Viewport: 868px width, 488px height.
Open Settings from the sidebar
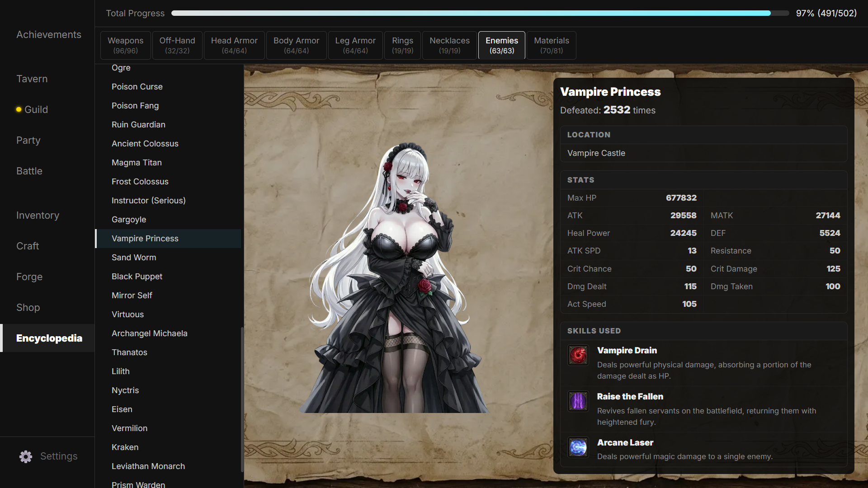click(48, 456)
